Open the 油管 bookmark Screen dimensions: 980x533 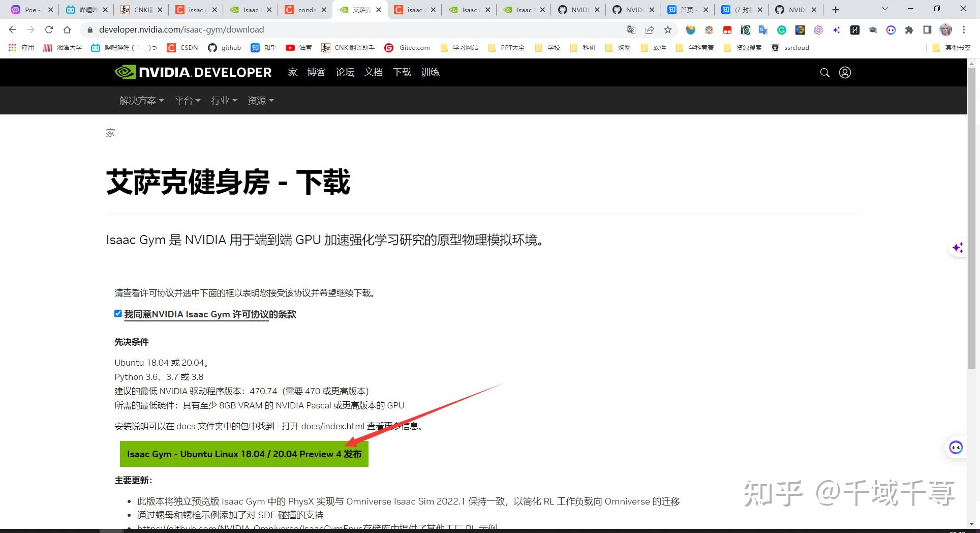298,48
